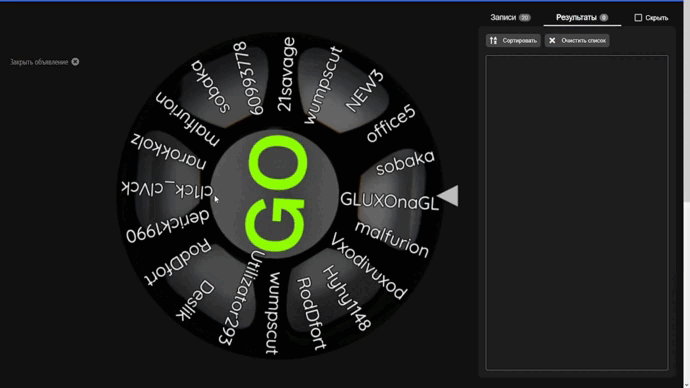Click the gray pointer arrow beside the wheel

pyautogui.click(x=448, y=196)
